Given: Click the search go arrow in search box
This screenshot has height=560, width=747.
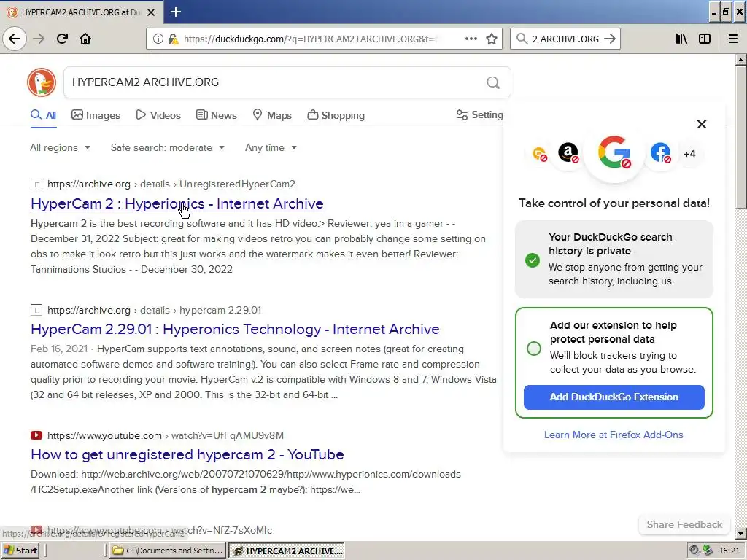Looking at the screenshot, I should pyautogui.click(x=610, y=39).
